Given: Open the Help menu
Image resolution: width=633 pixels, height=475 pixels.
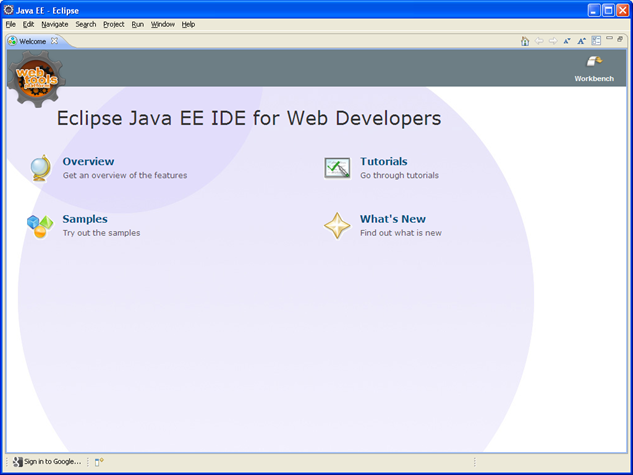Looking at the screenshot, I should pyautogui.click(x=188, y=25).
